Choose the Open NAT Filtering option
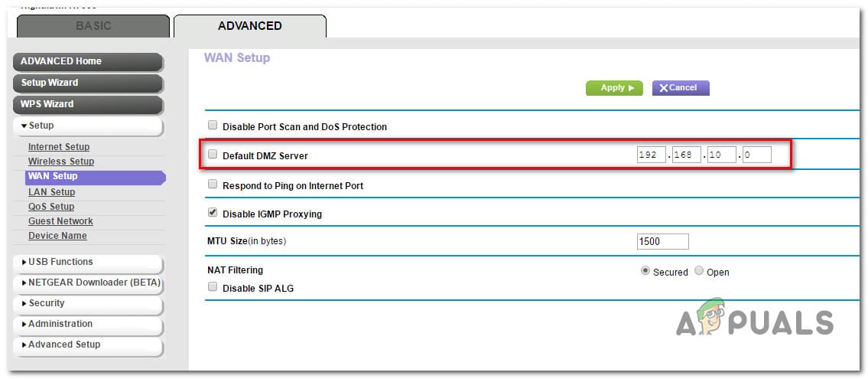This screenshot has width=868, height=379. (699, 271)
